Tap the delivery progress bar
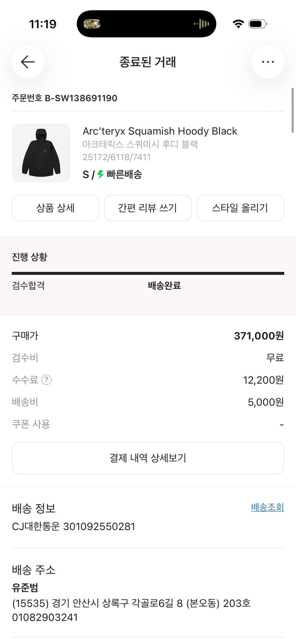296x644 pixels. (148, 272)
